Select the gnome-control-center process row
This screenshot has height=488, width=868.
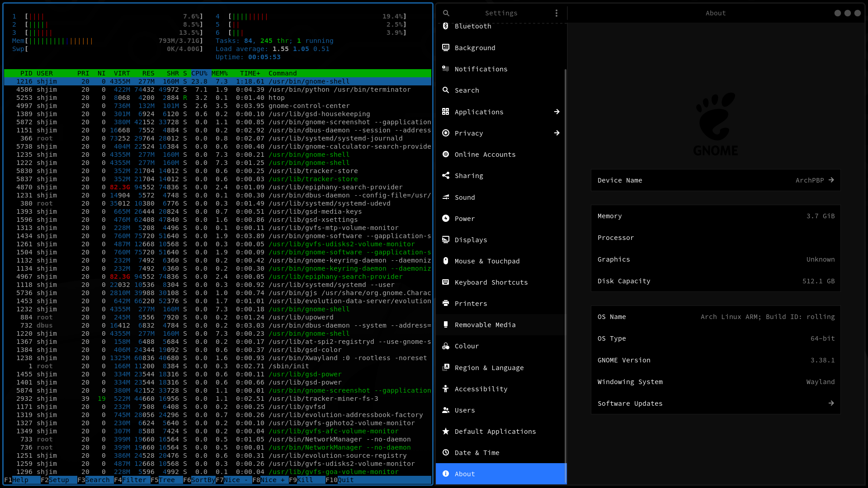pos(217,106)
